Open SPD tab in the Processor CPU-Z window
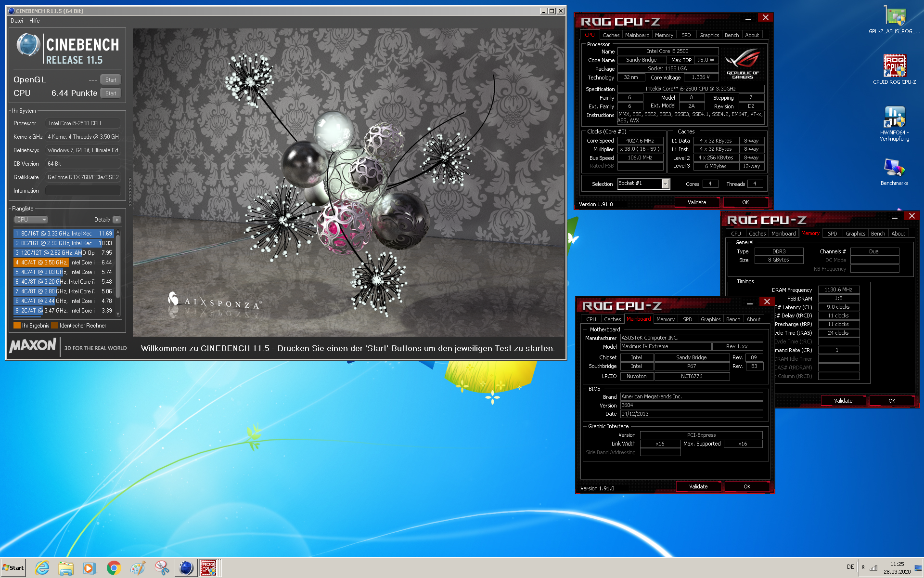The image size is (924, 578). tap(686, 35)
